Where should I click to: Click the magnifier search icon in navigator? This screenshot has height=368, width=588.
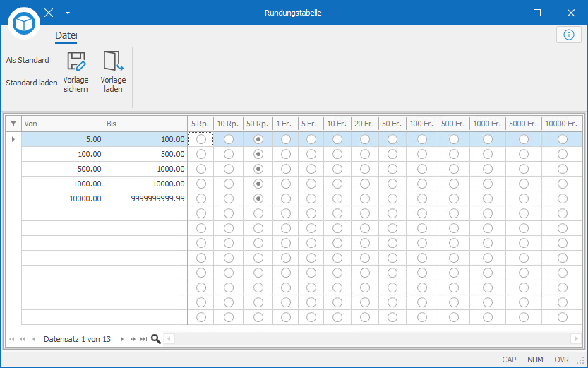[155, 339]
